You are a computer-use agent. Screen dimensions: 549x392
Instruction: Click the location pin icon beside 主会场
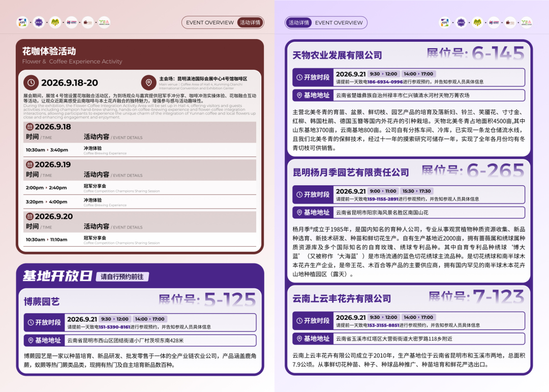pos(149,83)
